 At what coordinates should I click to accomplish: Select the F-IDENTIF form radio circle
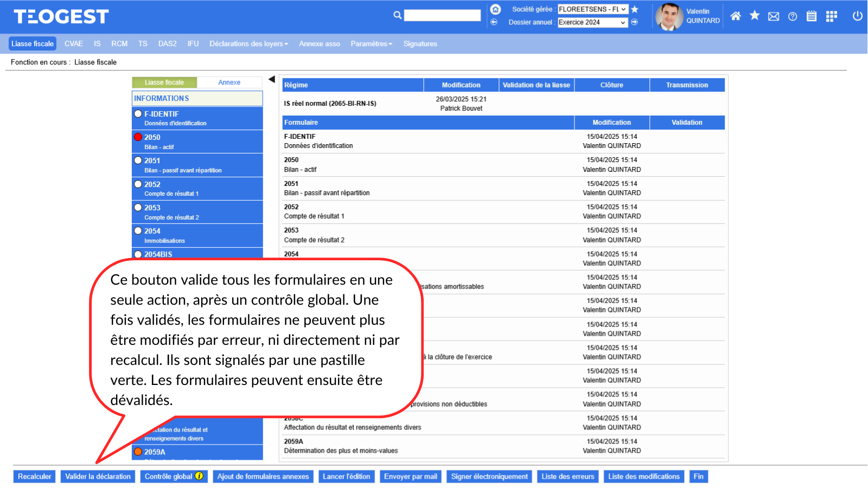[x=138, y=114]
